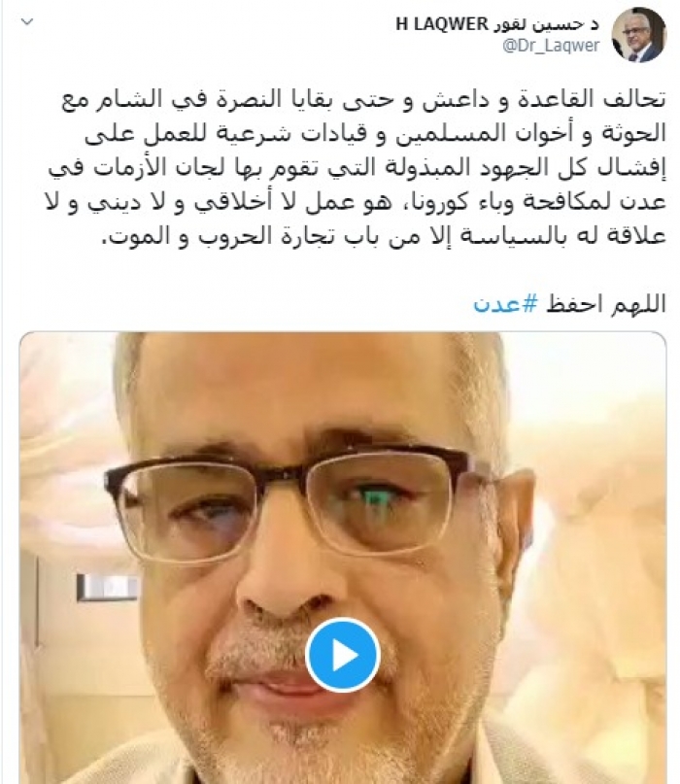
Task: Open the #عدن hashtag link
Action: click(x=505, y=303)
